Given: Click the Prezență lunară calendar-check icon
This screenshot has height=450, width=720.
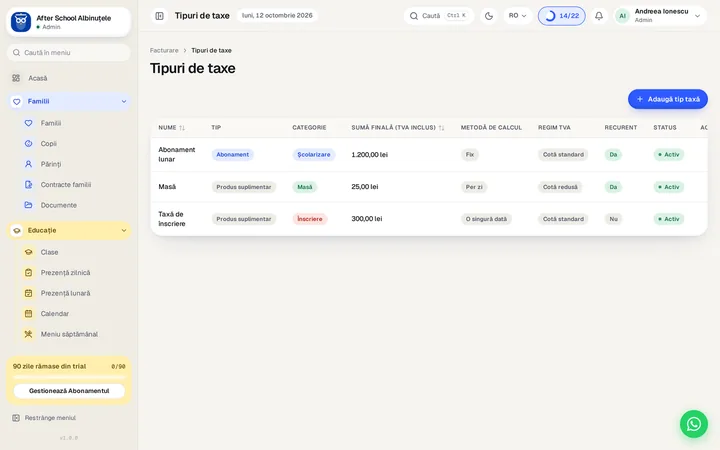Looking at the screenshot, I should [x=28, y=293].
